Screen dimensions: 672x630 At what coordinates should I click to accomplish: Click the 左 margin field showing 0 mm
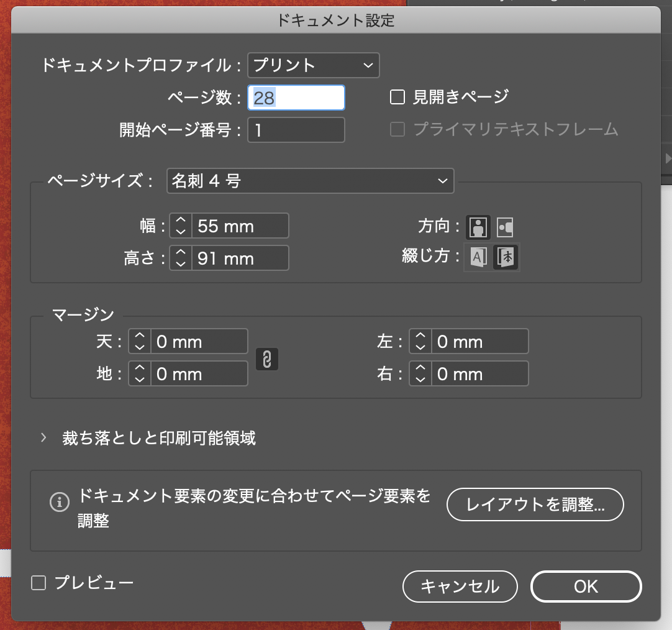(480, 341)
